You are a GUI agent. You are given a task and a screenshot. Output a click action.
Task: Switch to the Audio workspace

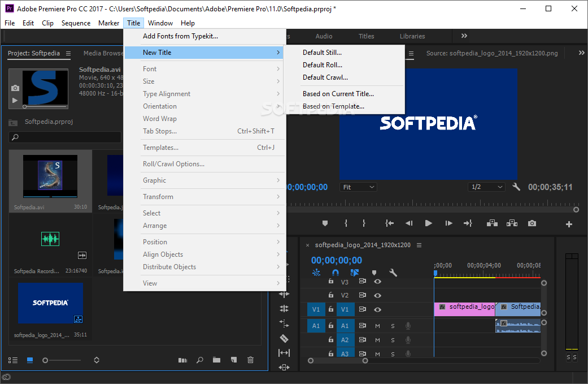point(324,36)
